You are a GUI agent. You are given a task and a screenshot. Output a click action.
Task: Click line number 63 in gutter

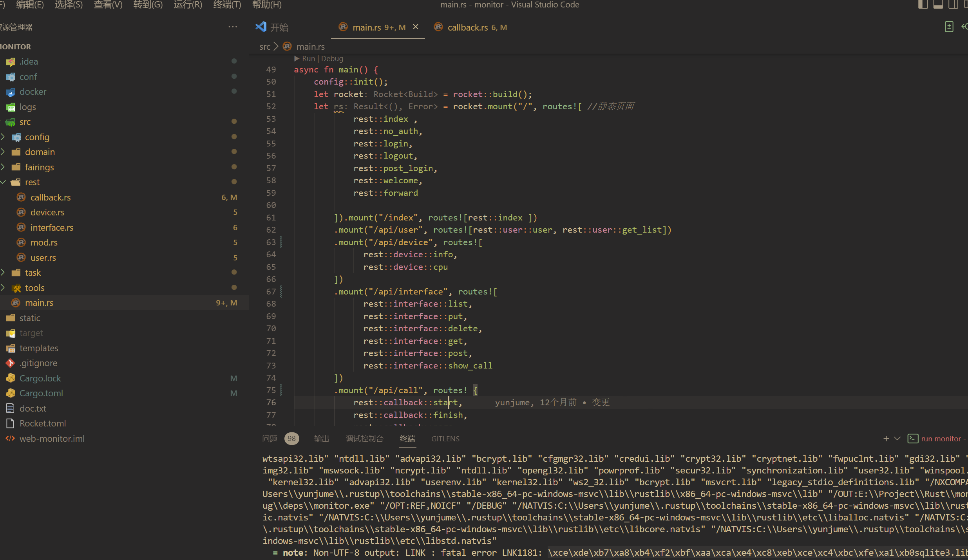pyautogui.click(x=271, y=242)
